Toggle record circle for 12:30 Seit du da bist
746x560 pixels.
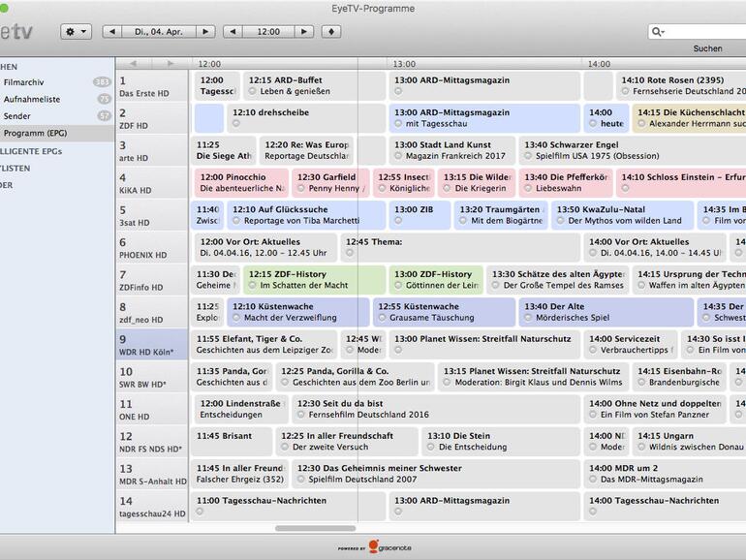[x=300, y=415]
